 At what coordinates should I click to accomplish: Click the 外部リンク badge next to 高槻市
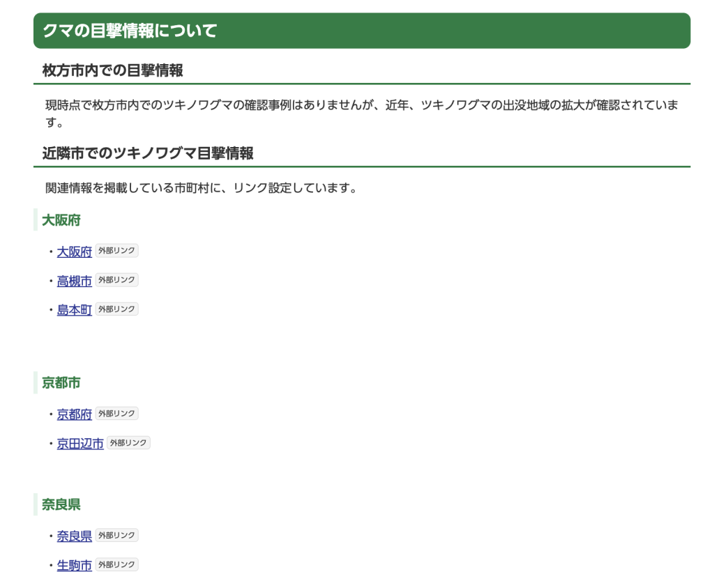pos(116,280)
